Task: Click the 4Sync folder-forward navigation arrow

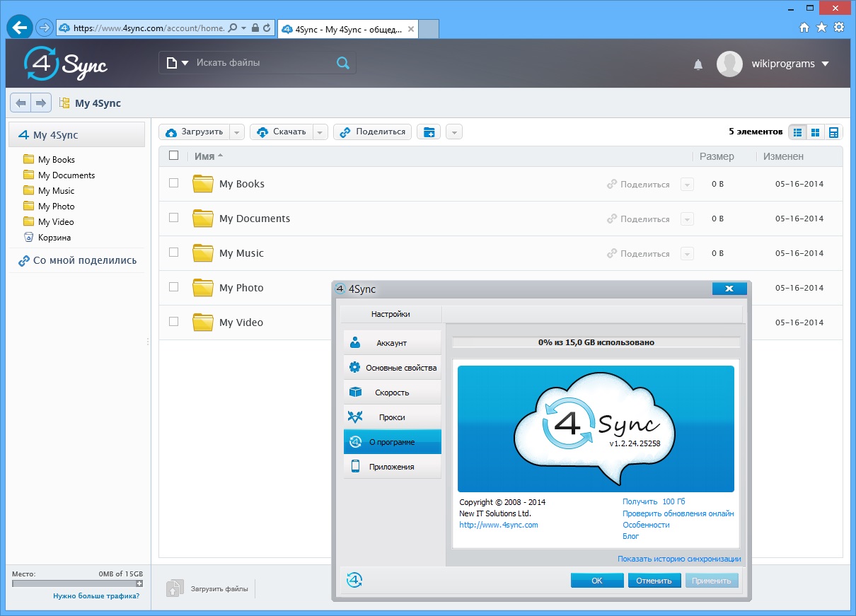Action: click(x=41, y=103)
